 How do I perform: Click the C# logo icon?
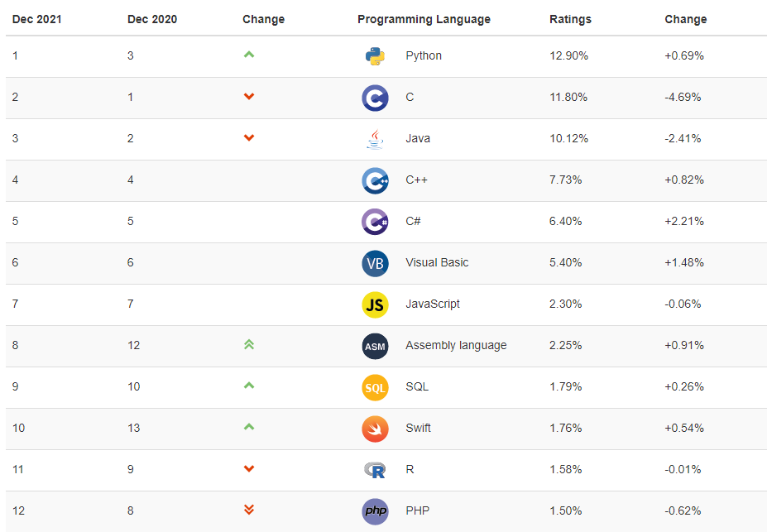click(x=375, y=222)
